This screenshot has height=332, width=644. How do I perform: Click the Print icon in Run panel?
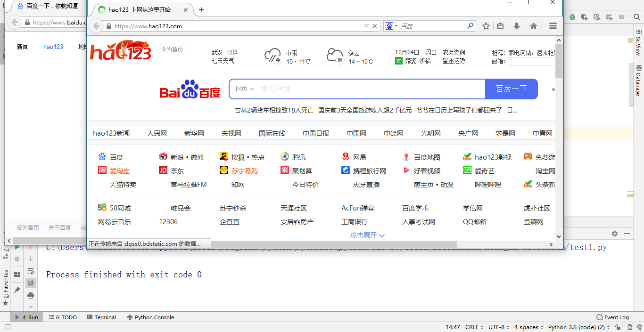[x=31, y=295]
